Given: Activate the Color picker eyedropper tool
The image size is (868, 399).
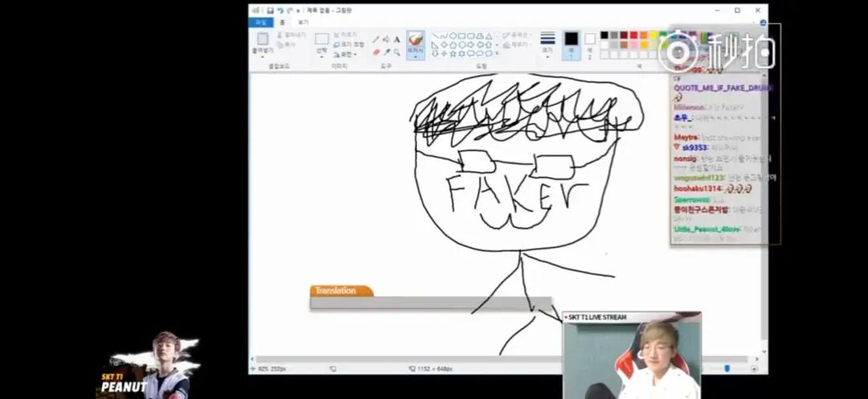Looking at the screenshot, I should point(387,52).
